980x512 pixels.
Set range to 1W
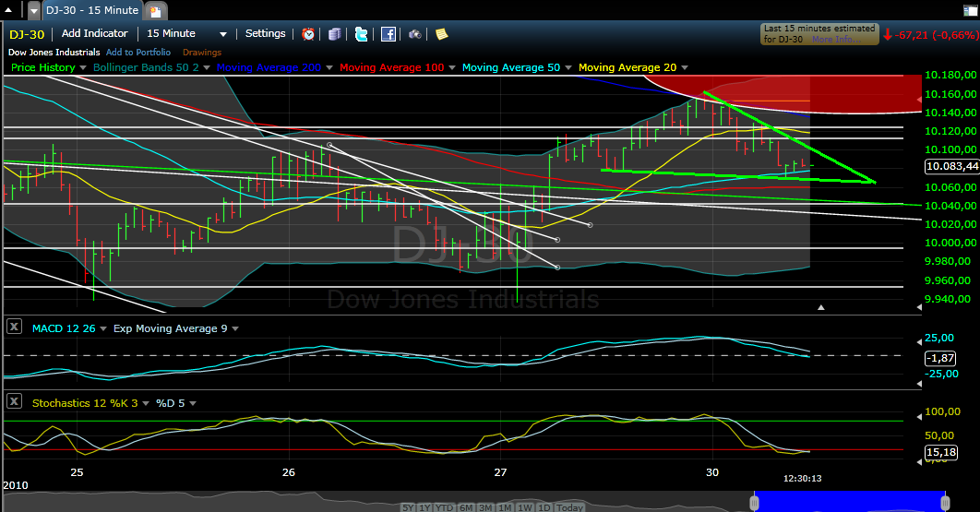click(x=525, y=507)
